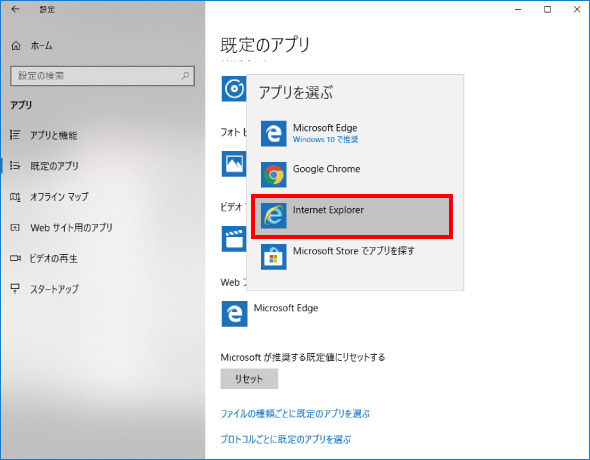Choose Google Chrome as default browser

(352, 175)
